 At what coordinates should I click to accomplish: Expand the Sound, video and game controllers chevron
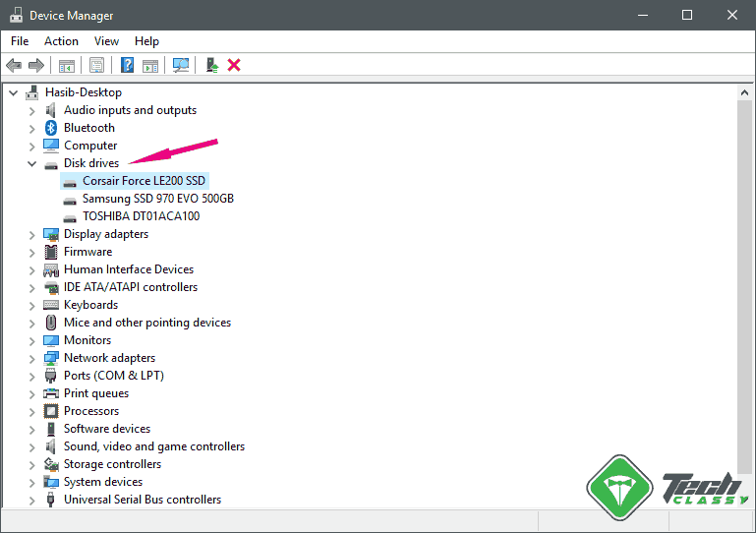coord(31,447)
